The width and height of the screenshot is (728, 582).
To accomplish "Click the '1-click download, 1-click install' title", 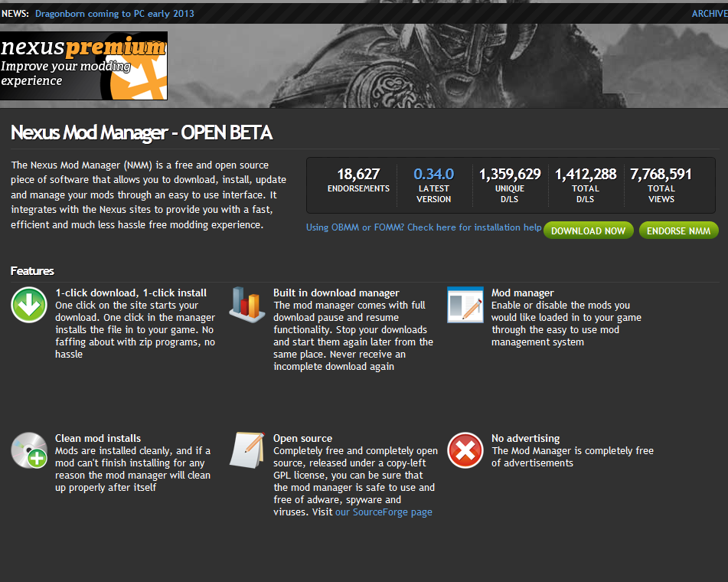I will pyautogui.click(x=131, y=293).
